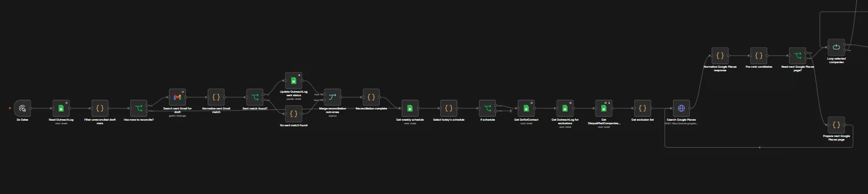
Task: Select the Update OutreachLog sent status node
Action: (x=294, y=80)
